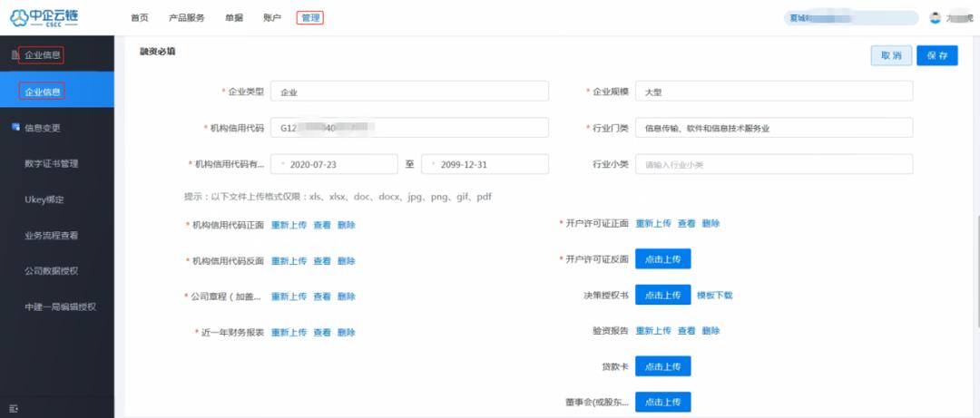
Task: Open the 企业规模 dropdown
Action: pos(774,92)
